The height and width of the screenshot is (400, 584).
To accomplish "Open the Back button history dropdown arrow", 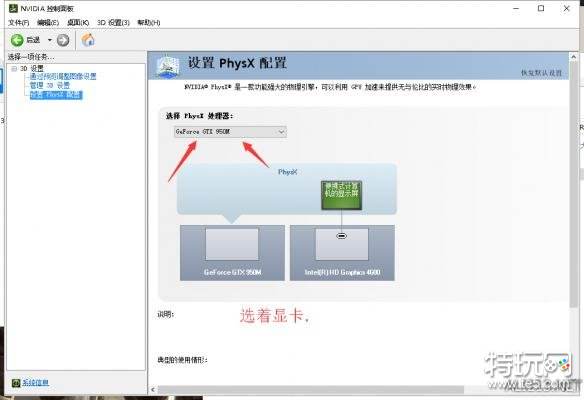I will coord(50,40).
